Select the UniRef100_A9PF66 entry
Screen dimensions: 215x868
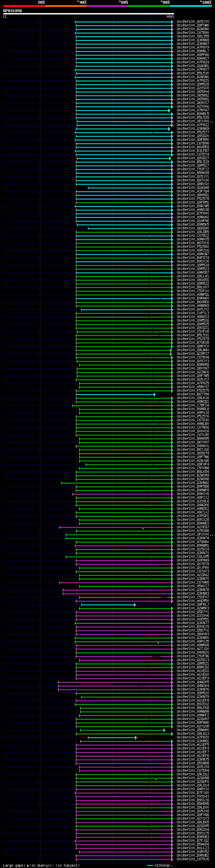193,55
